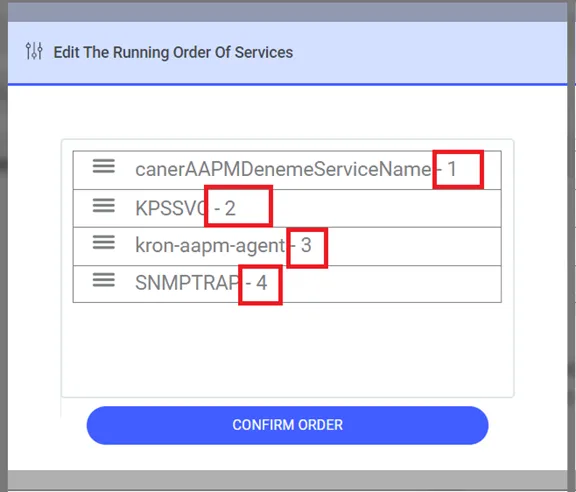
Task: Select the KPSSVC - 2 row
Action: tap(287, 208)
